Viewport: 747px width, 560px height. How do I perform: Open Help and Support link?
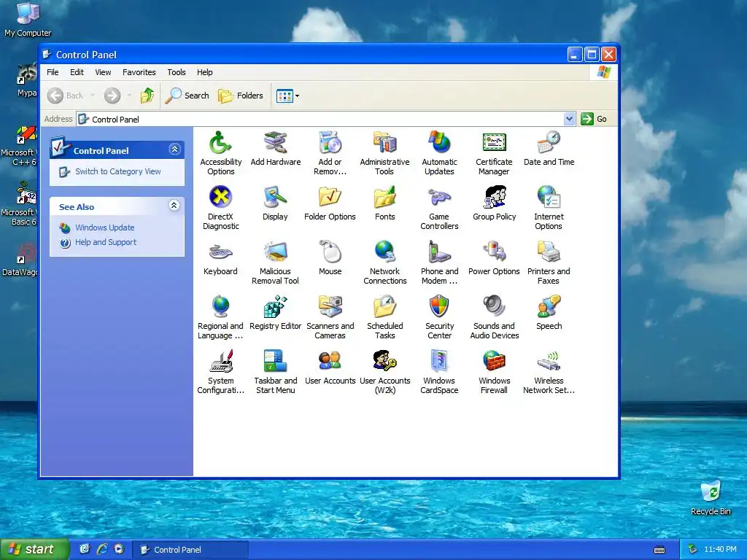[x=106, y=242]
